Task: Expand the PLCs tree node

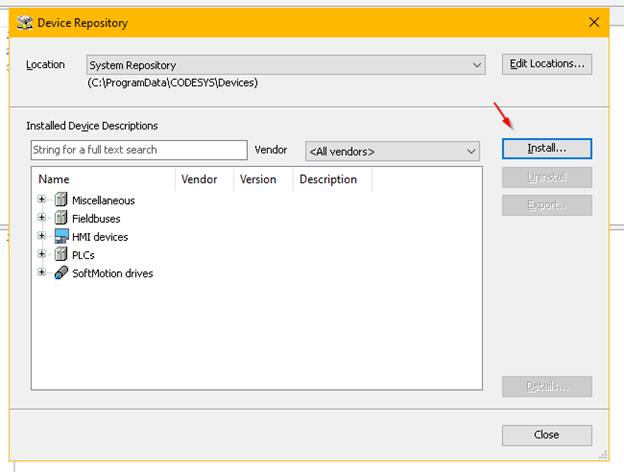Action: click(x=41, y=254)
